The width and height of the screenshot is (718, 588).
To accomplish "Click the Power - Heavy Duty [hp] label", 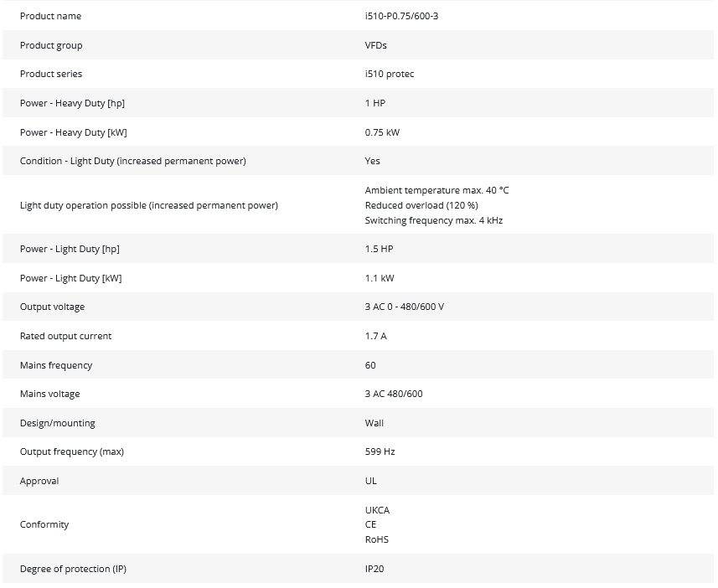I will coord(72,103).
